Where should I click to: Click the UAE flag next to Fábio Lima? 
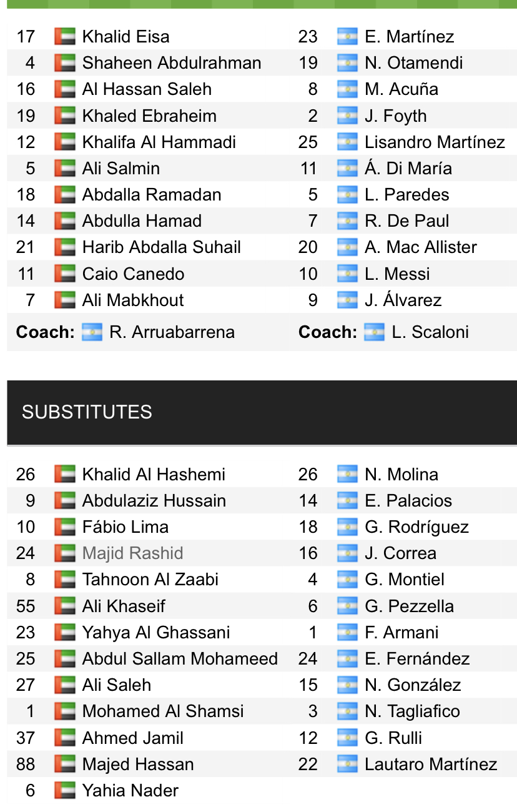[x=64, y=527]
